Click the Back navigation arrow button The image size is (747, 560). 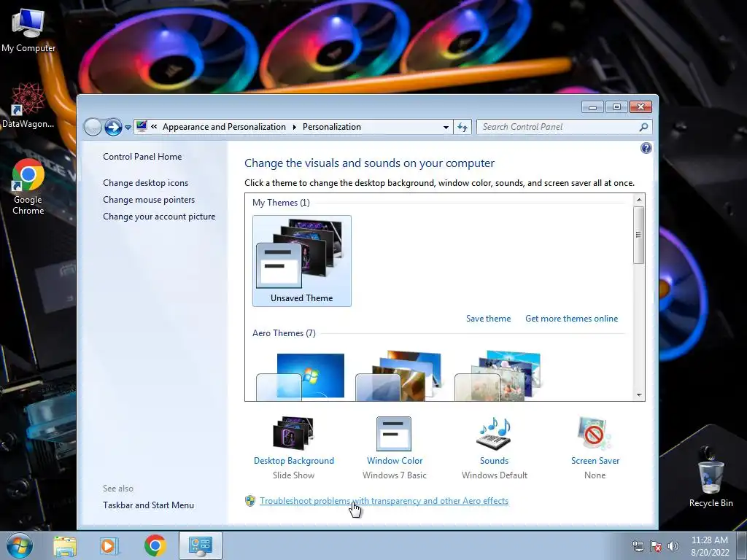coord(93,127)
